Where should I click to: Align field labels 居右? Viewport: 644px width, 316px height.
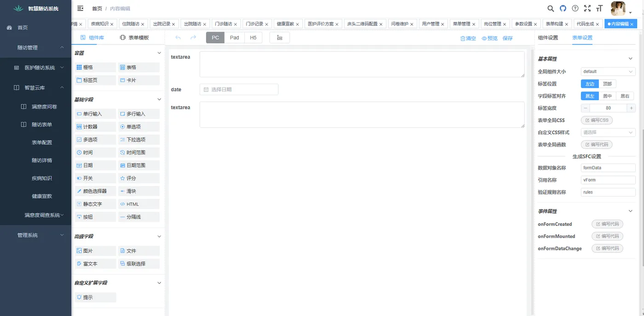(625, 96)
